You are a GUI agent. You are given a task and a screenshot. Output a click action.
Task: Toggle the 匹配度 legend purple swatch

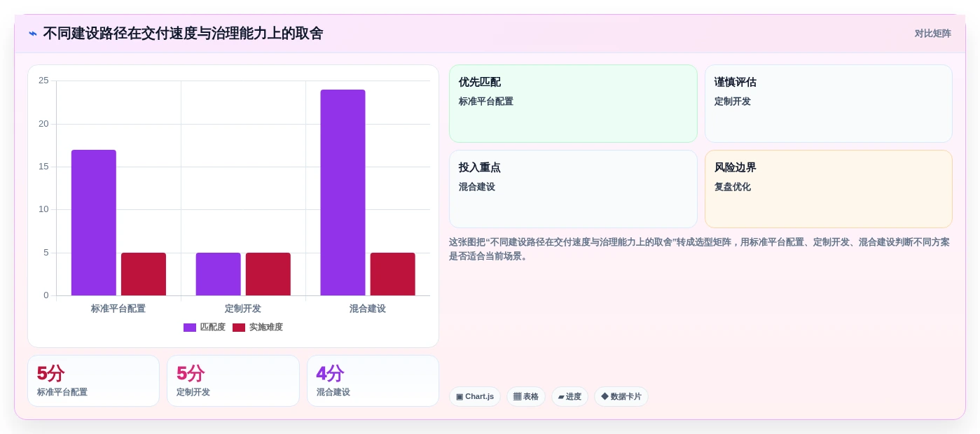coord(190,328)
